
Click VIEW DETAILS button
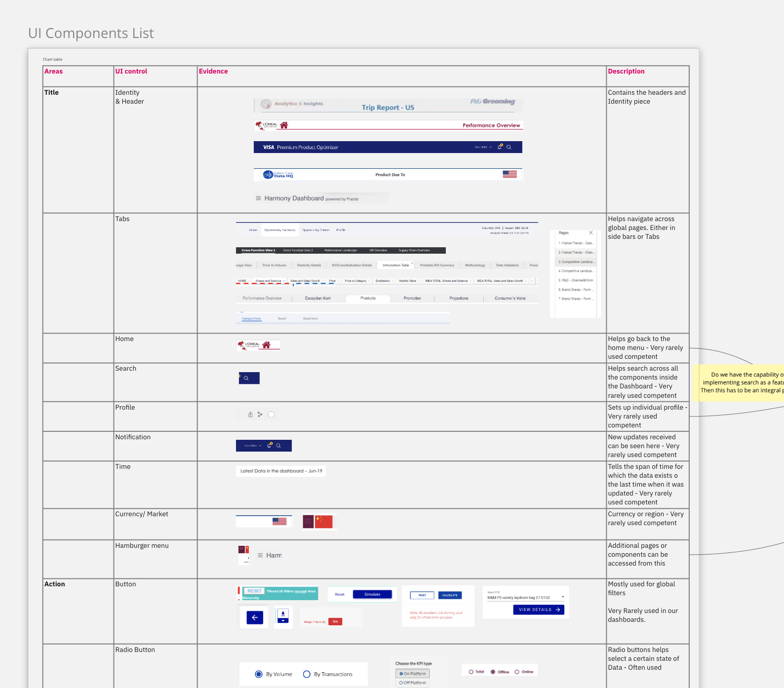[x=539, y=610]
